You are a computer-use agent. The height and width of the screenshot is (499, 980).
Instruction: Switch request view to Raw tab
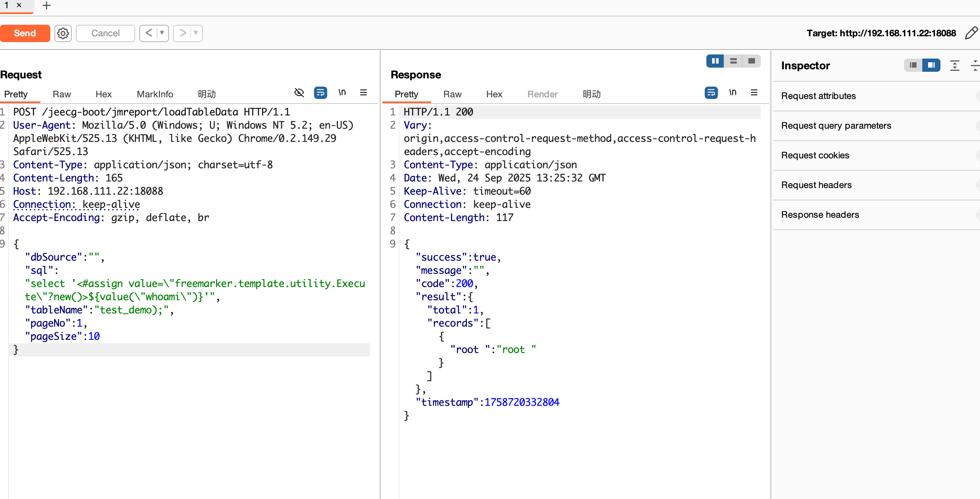pyautogui.click(x=62, y=94)
